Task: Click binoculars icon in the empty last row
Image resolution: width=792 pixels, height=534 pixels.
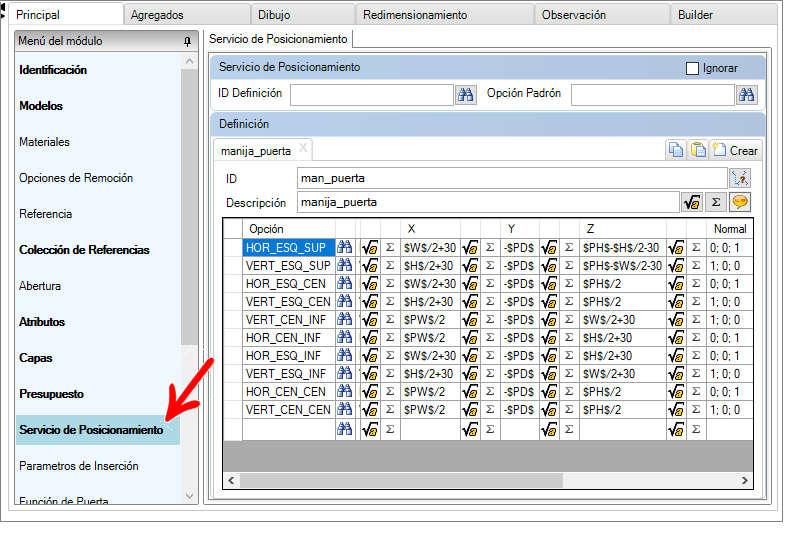Action: (345, 429)
